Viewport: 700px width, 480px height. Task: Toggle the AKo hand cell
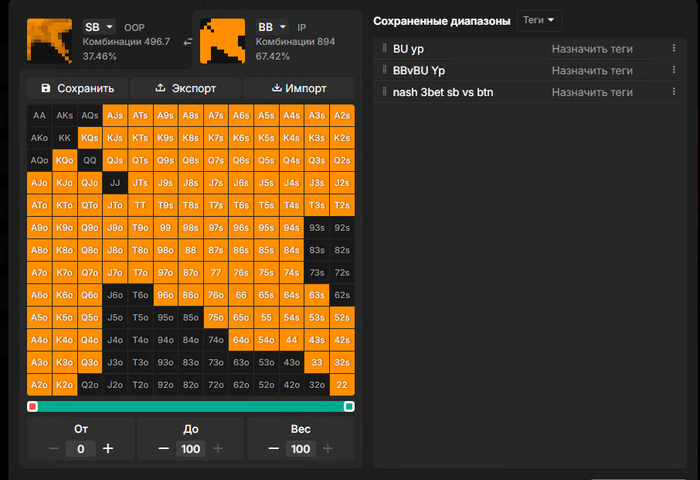(39, 138)
